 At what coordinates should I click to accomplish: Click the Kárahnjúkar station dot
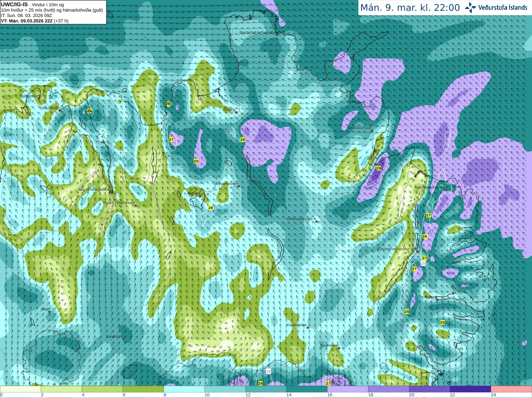(x=308, y=328)
